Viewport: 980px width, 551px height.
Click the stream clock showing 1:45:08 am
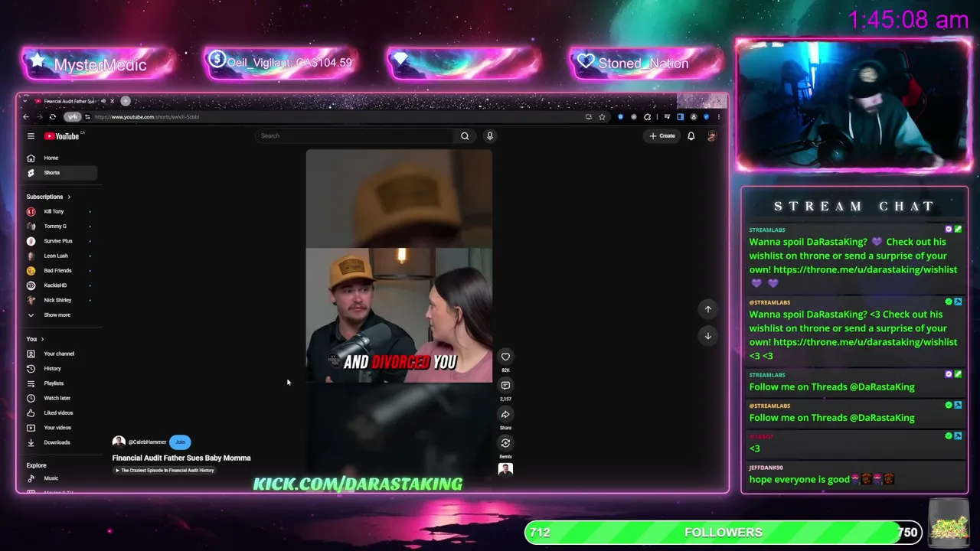[x=909, y=20]
